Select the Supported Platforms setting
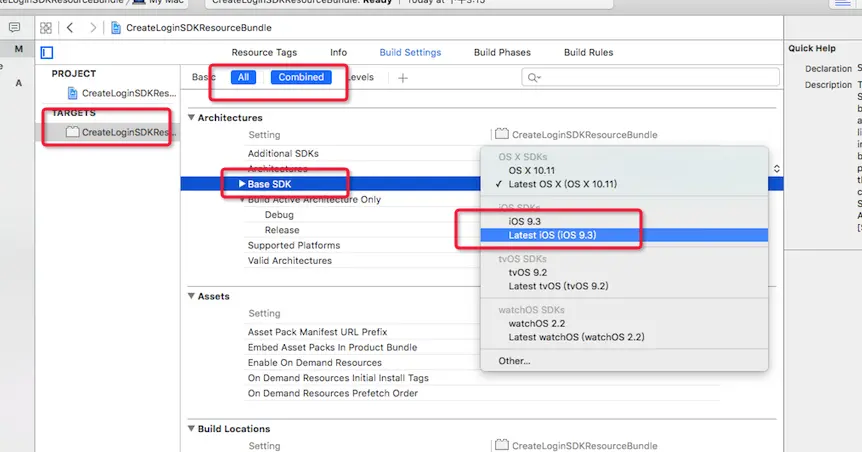The width and height of the screenshot is (862, 452). point(294,245)
